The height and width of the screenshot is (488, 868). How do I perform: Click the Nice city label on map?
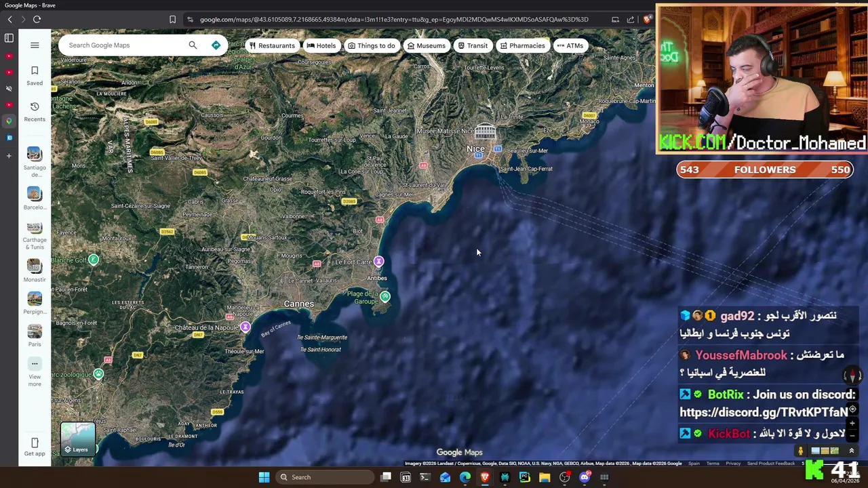[475, 149]
